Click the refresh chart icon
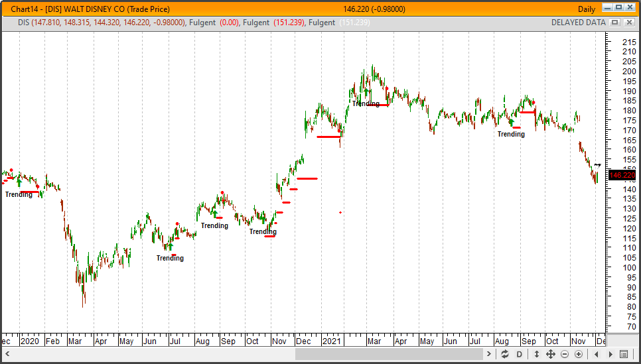 [x=505, y=354]
